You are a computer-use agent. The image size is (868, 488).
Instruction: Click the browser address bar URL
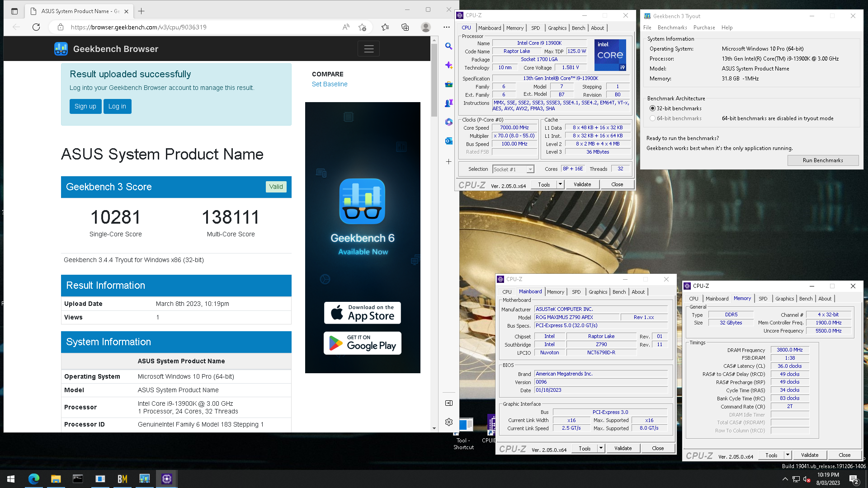139,27
